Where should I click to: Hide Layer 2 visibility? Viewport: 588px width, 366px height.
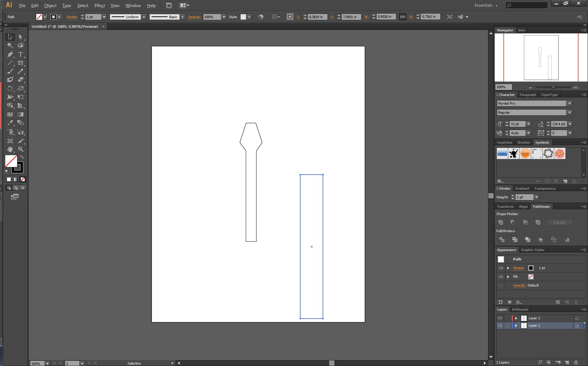click(500, 318)
